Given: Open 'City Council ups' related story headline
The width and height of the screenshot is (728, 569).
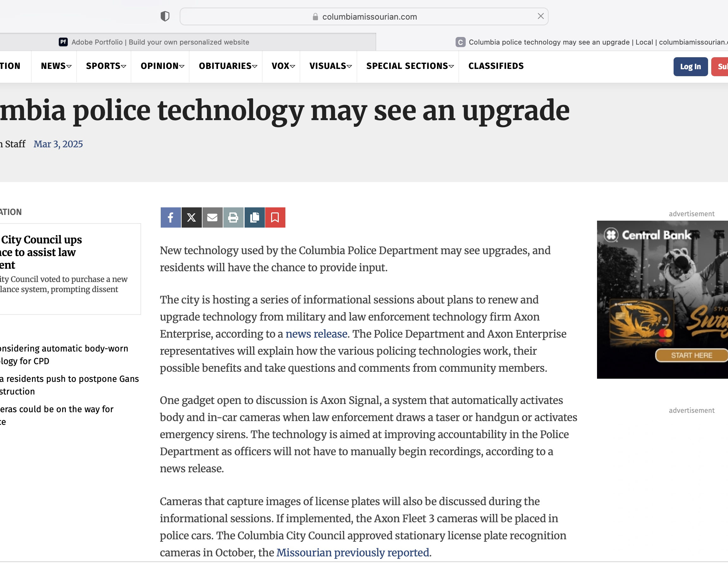Looking at the screenshot, I should tap(41, 252).
